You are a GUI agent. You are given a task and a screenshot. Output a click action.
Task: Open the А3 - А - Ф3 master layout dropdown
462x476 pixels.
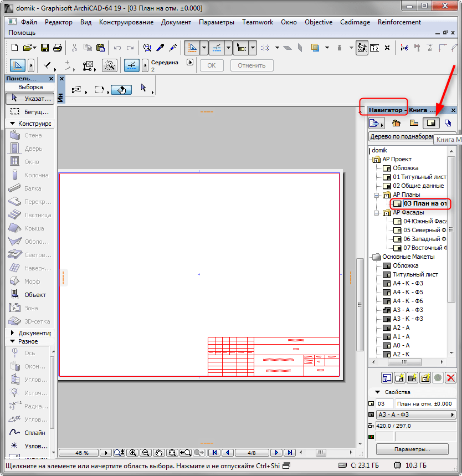pos(415,415)
